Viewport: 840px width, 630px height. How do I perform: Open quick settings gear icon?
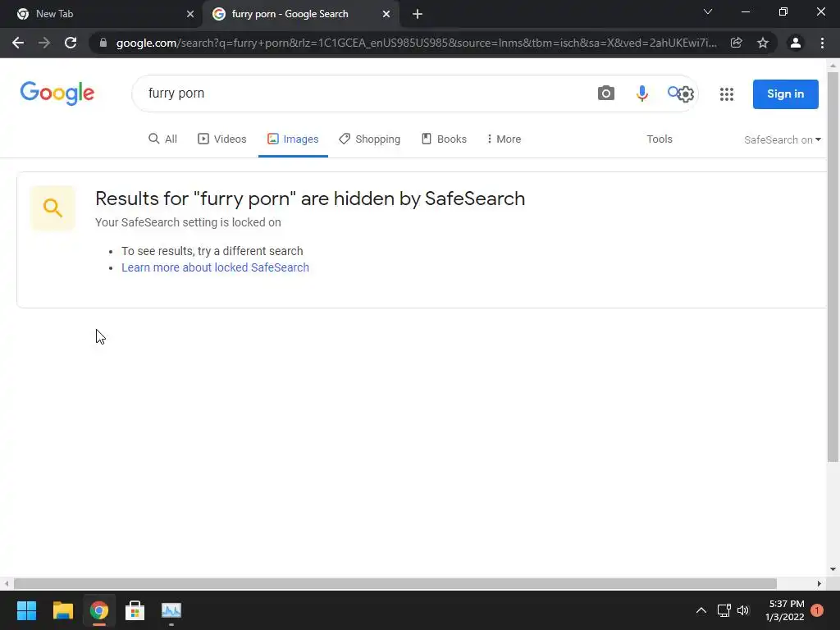coord(686,94)
